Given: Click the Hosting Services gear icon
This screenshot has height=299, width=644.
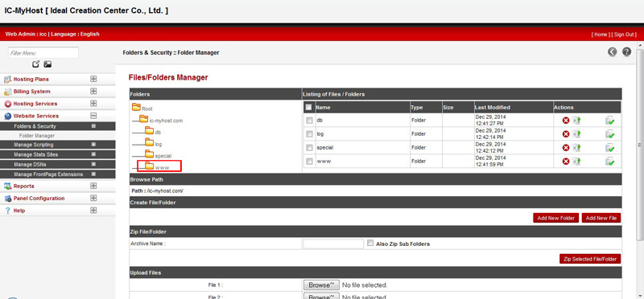Looking at the screenshot, I should pos(7,104).
